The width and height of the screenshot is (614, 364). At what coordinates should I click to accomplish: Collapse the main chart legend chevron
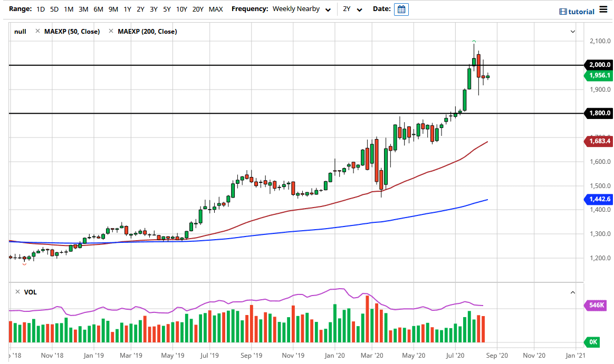coord(573,32)
